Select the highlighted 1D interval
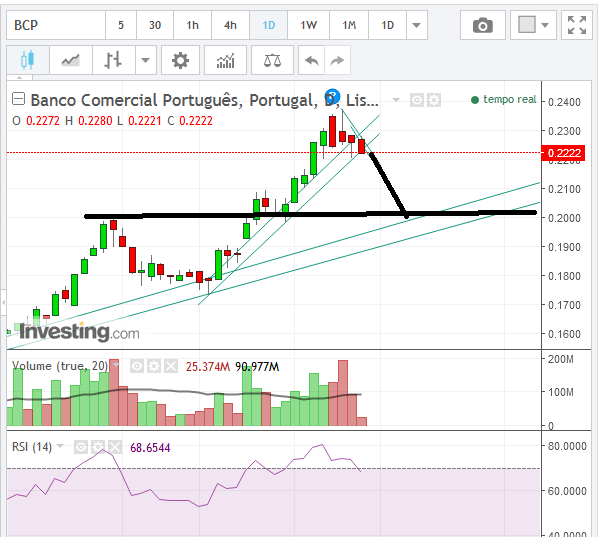Screen dimensions: 608x537 [x=268, y=26]
